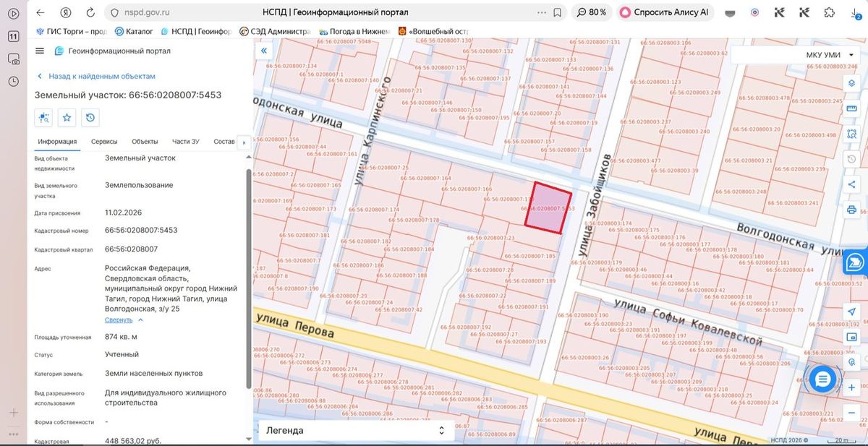The height and width of the screenshot is (446, 868).
Task: Open address bar three-dots menu
Action: pyautogui.click(x=542, y=12)
